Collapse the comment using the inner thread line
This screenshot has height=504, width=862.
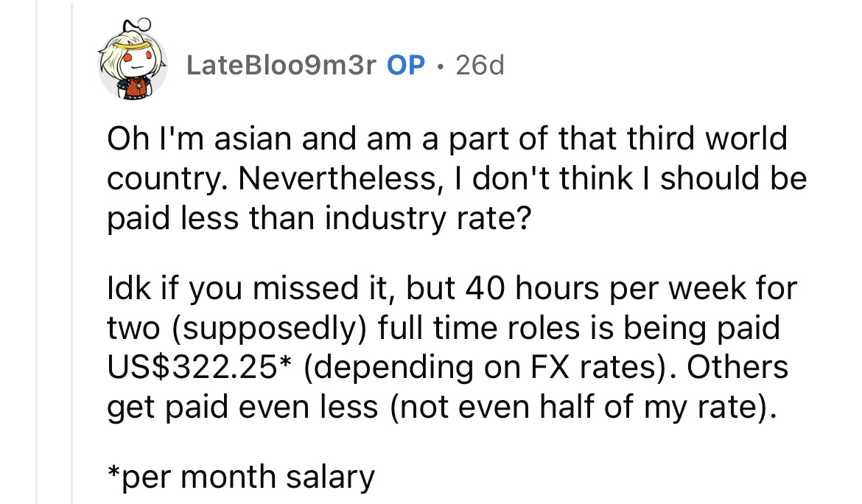pyautogui.click(x=72, y=252)
